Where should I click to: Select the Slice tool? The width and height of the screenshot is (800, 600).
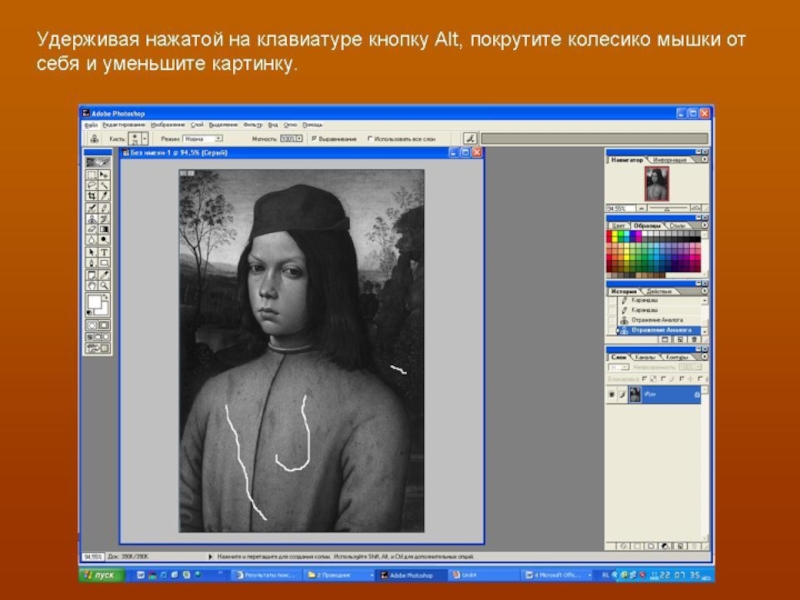point(104,195)
